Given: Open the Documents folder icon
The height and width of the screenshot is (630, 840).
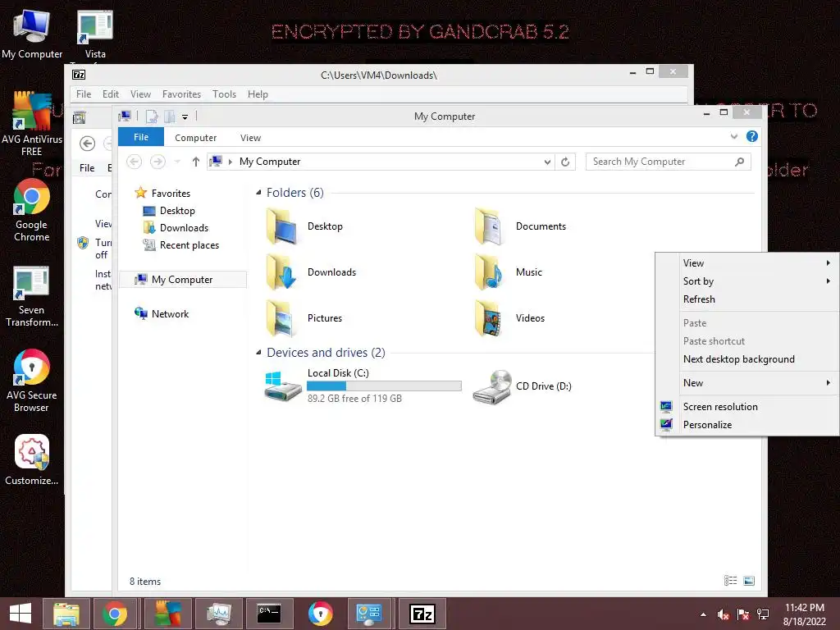Looking at the screenshot, I should [489, 226].
